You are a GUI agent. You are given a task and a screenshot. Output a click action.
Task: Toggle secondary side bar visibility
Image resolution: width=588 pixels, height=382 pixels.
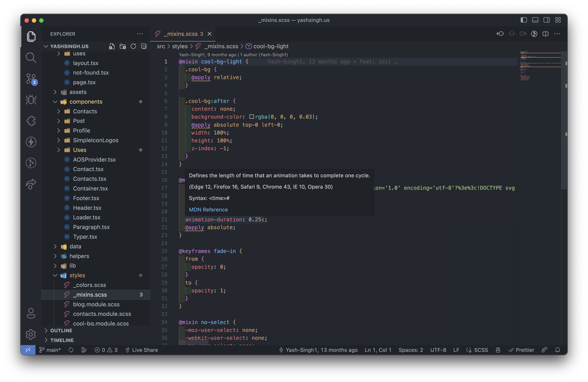pyautogui.click(x=546, y=20)
